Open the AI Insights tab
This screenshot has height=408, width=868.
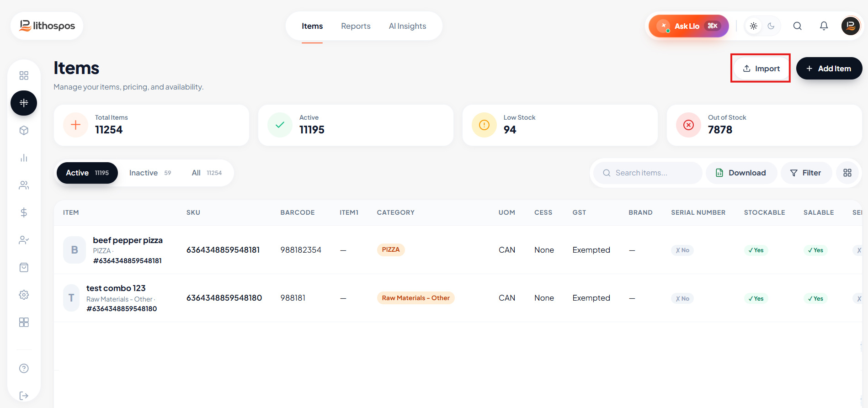click(407, 26)
